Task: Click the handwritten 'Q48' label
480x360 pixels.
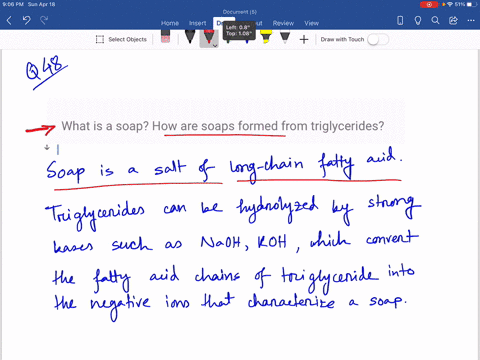Action: coord(46,71)
